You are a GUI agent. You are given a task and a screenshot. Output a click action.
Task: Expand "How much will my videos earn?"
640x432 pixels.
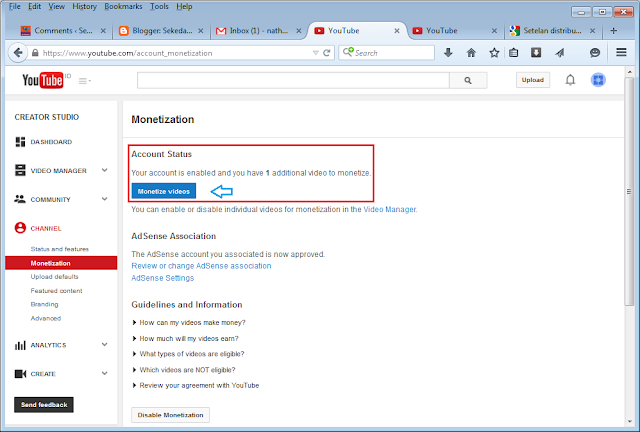(185, 338)
